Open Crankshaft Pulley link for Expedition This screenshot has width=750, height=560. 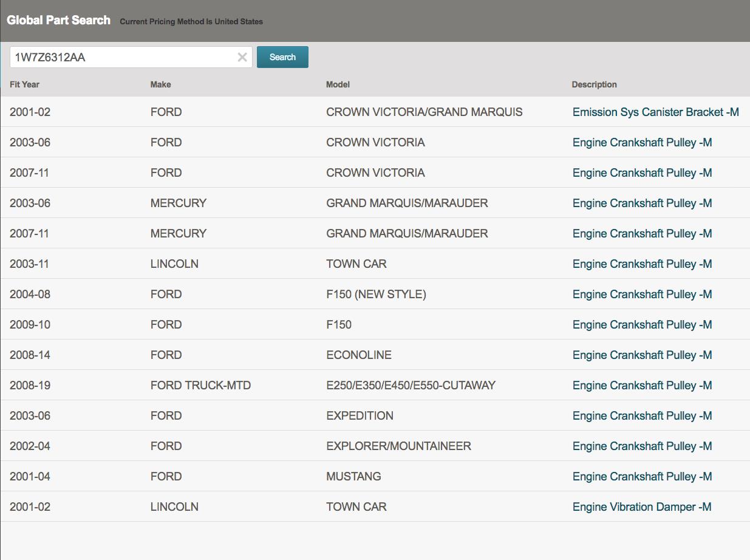click(642, 416)
